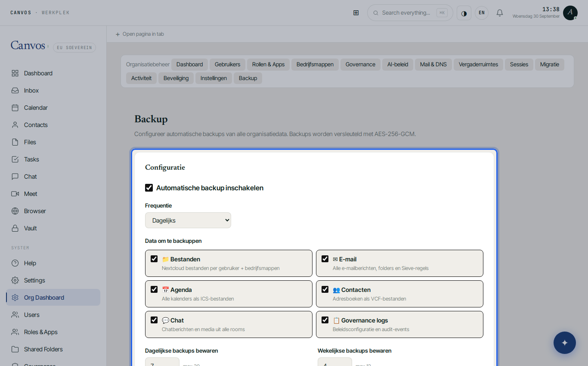Toggle the Contacten backup checkbox
Viewport: 588px width, 366px height.
click(325, 289)
